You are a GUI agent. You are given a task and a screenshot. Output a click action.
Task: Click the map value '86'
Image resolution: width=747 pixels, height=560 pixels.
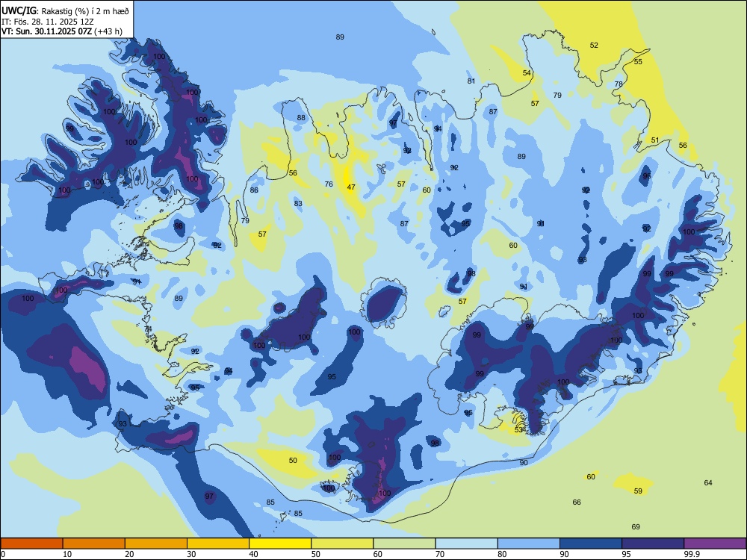[x=255, y=190]
